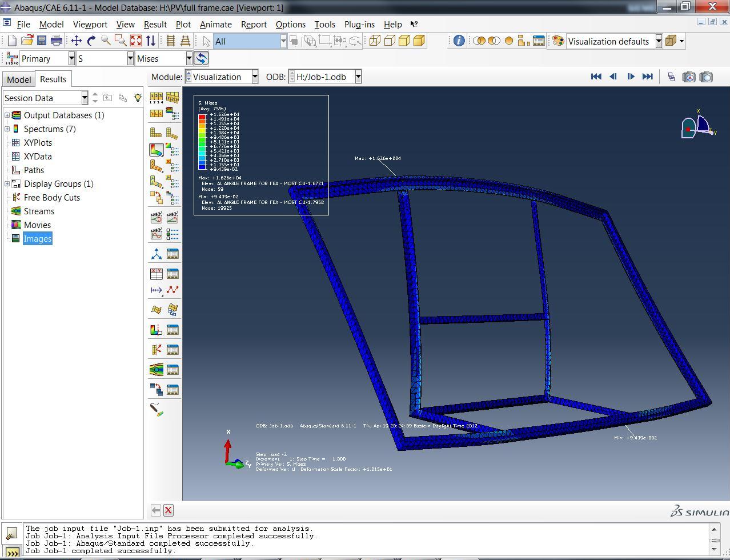Expand the Output Databases tree node

pyautogui.click(x=7, y=115)
